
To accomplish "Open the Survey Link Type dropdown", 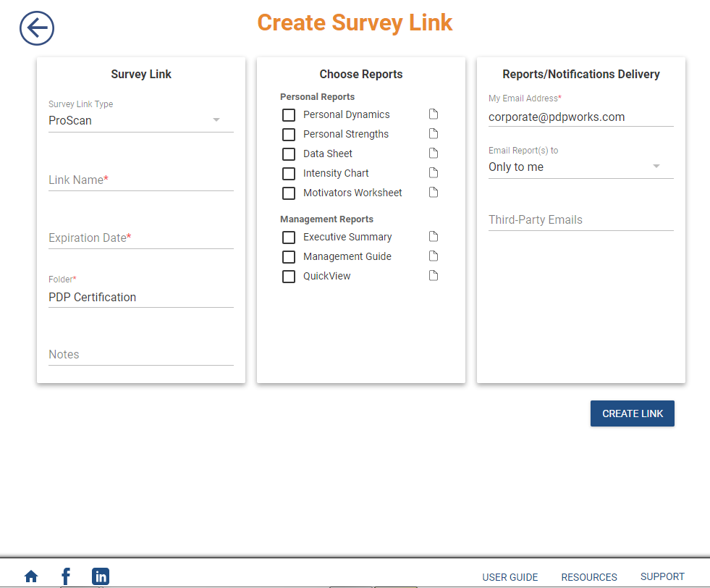I will [x=216, y=120].
